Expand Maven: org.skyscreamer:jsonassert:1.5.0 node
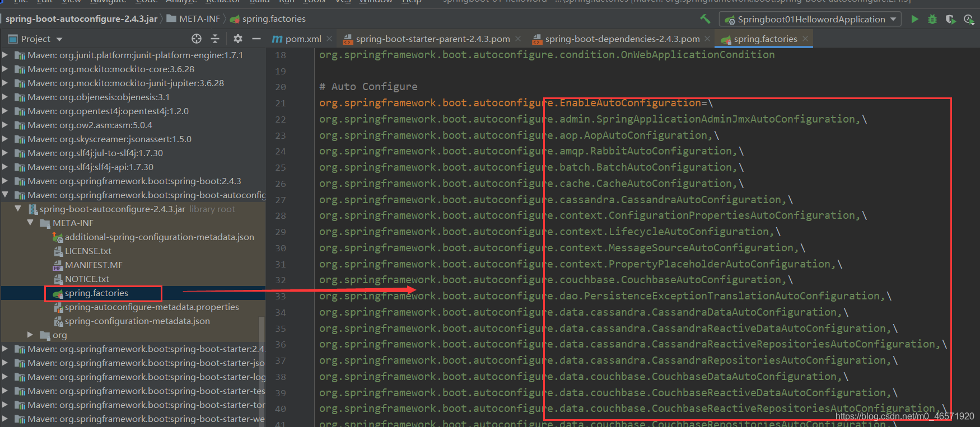Viewport: 980px width, 427px height. (x=6, y=139)
